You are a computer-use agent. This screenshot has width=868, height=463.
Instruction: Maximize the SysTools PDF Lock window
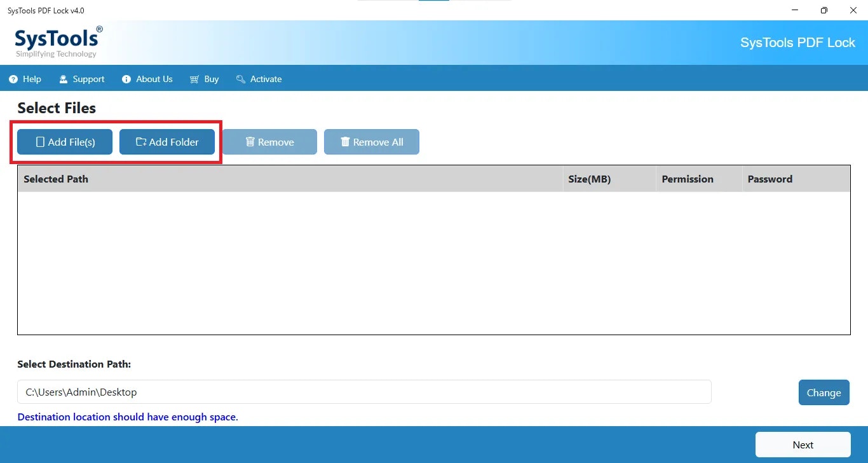[x=824, y=10]
